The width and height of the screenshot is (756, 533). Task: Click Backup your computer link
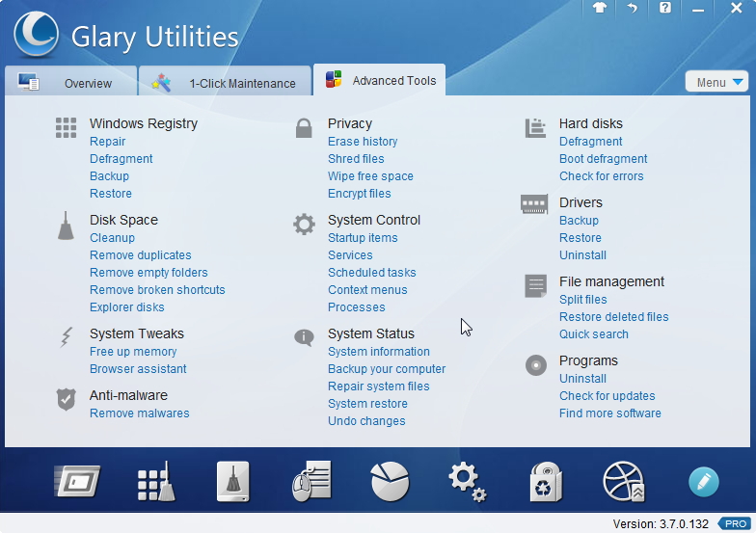(x=387, y=369)
